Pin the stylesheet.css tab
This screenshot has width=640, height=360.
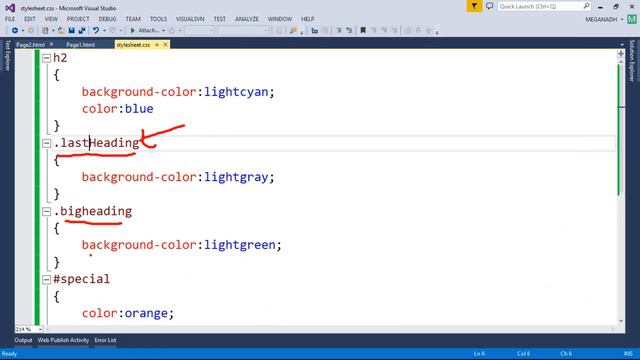tap(157, 45)
